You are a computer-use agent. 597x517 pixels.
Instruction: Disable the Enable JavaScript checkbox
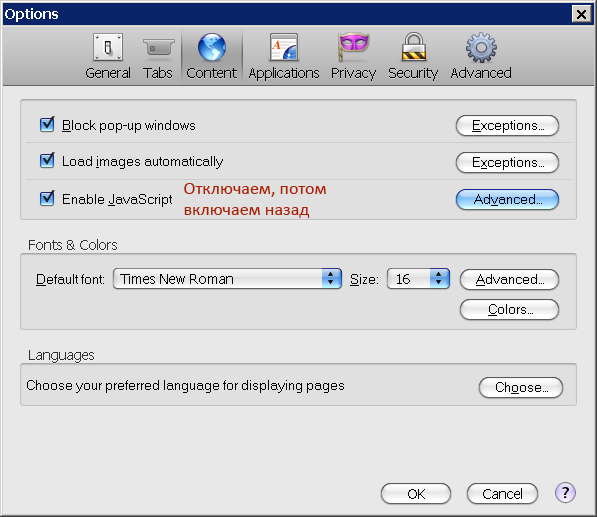pos(47,198)
